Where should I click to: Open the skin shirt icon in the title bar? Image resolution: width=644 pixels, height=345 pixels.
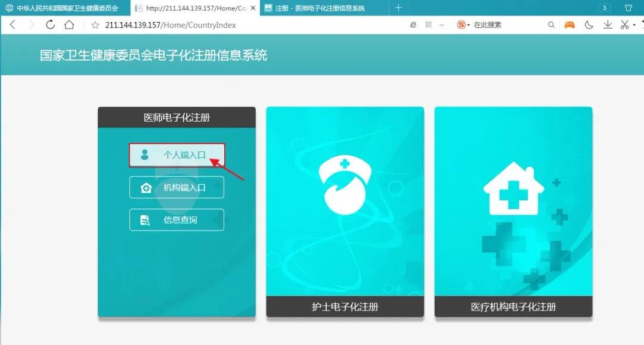coord(628,8)
